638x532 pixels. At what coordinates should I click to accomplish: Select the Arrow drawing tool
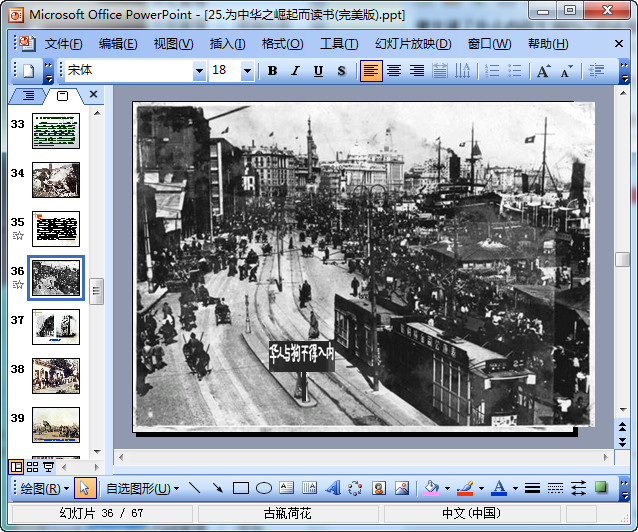(217, 488)
